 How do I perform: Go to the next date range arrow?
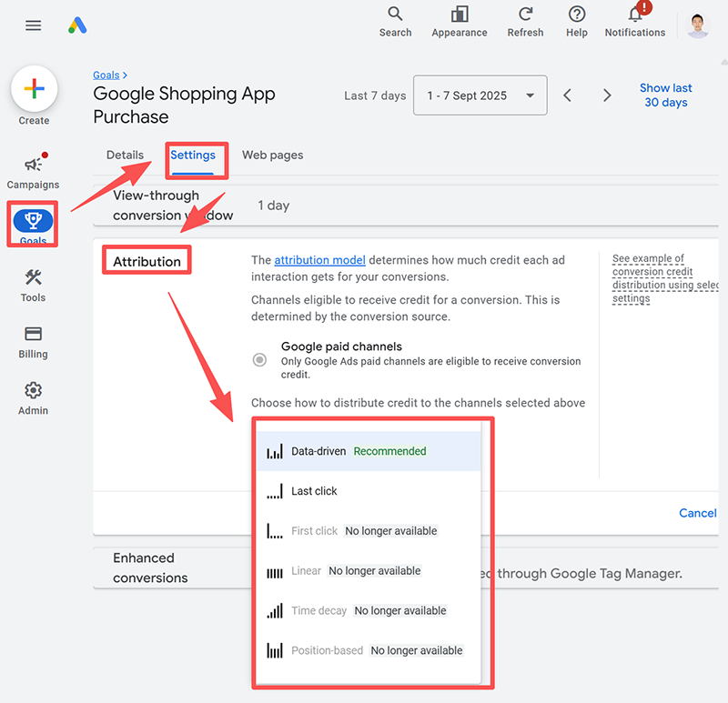(x=607, y=95)
